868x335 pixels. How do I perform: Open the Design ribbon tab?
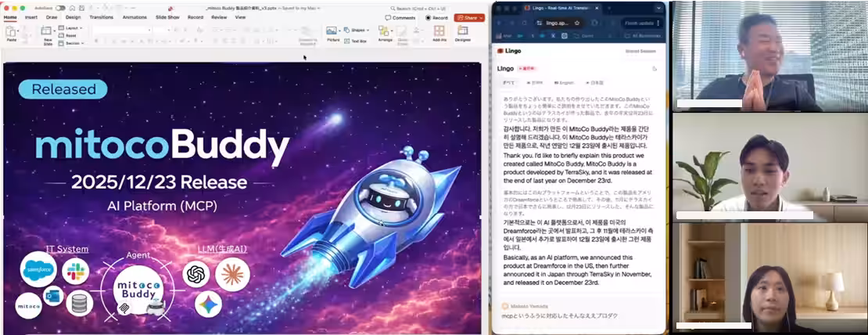pyautogui.click(x=73, y=17)
